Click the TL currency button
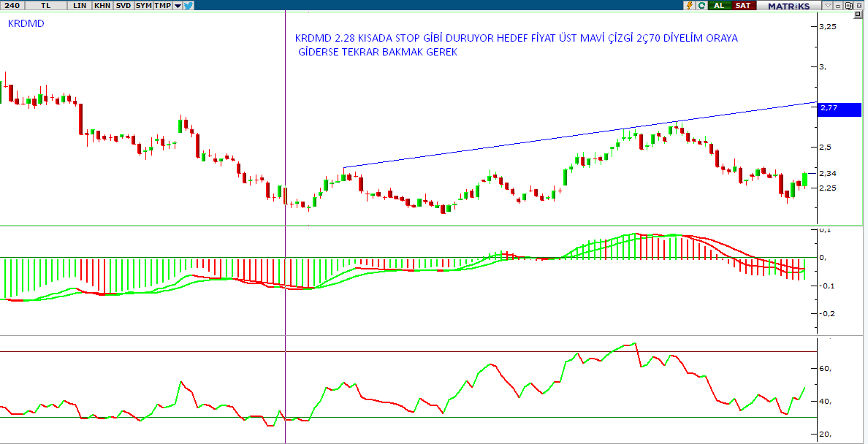The image size is (868, 444). coord(45,6)
